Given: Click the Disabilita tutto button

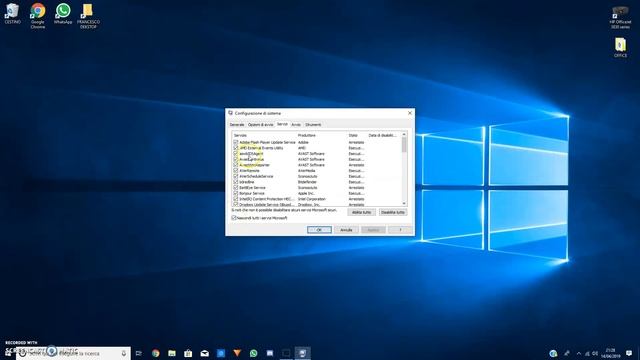Looking at the screenshot, I should pyautogui.click(x=393, y=212).
